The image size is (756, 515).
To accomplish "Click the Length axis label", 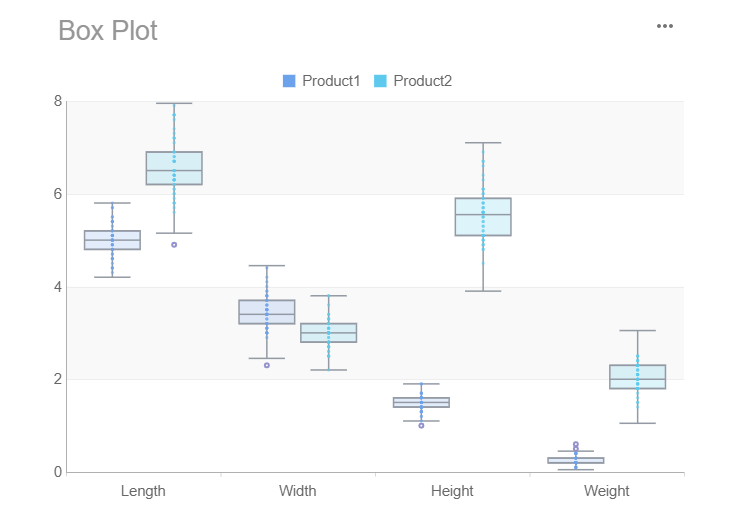I will (143, 491).
